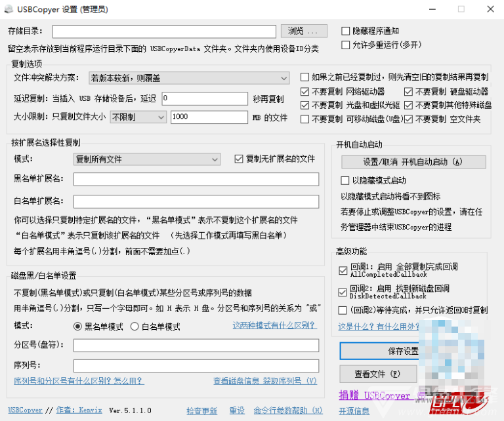Image resolution: width=504 pixels, height=421 pixels.
Task: Minimize the USBCopyer settings window
Action: tap(432, 9)
